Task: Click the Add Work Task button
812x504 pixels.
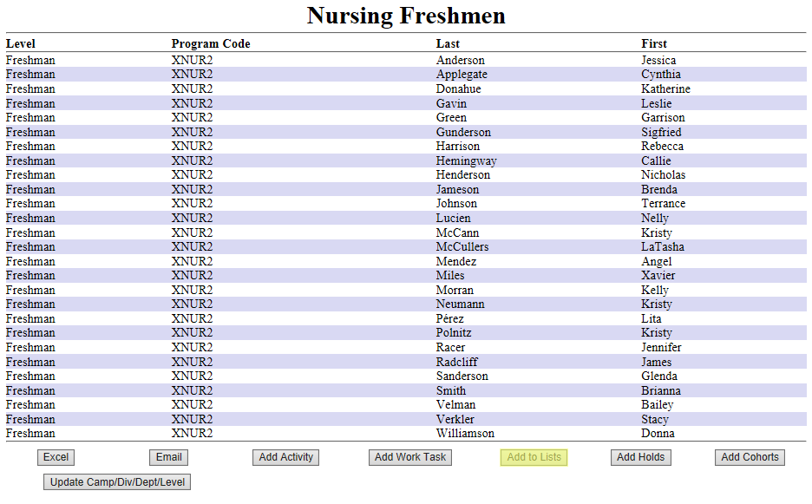Action: tap(409, 457)
